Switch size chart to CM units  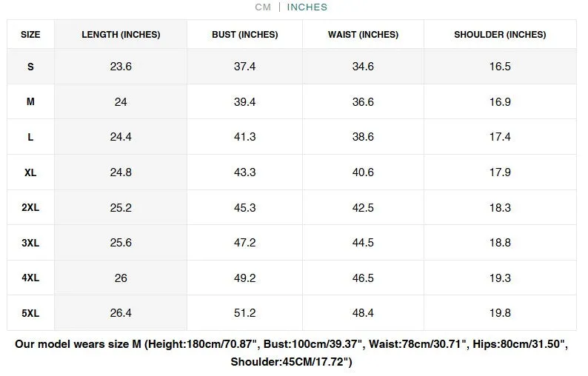click(x=263, y=7)
